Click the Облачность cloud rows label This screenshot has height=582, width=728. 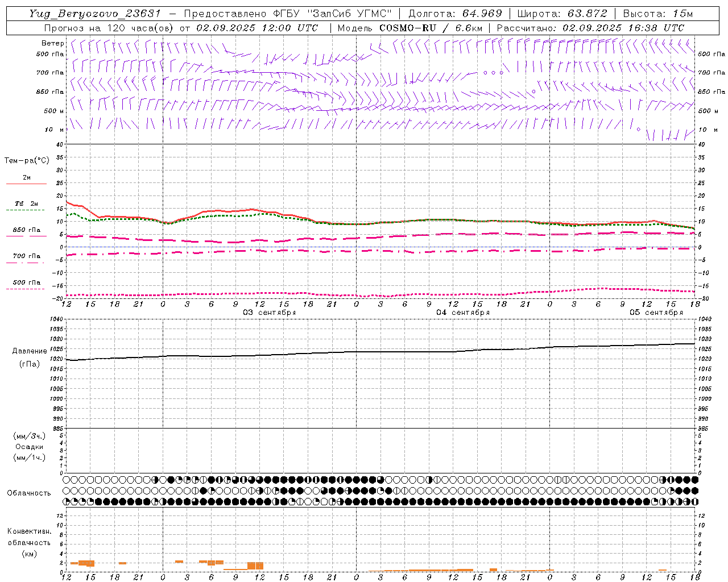click(29, 493)
